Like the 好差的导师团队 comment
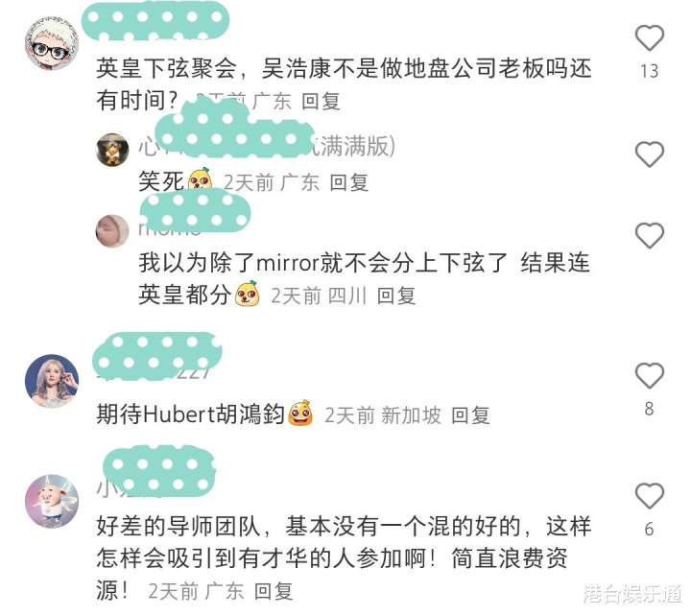 (x=649, y=496)
